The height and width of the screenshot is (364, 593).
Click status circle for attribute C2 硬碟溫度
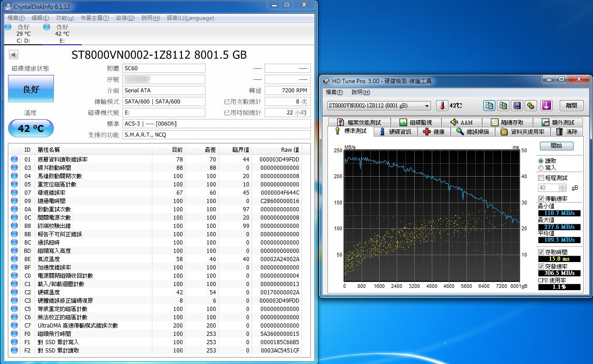click(x=14, y=292)
